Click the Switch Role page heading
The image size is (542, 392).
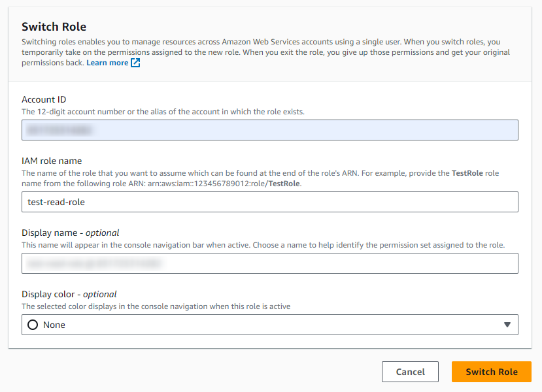54,27
